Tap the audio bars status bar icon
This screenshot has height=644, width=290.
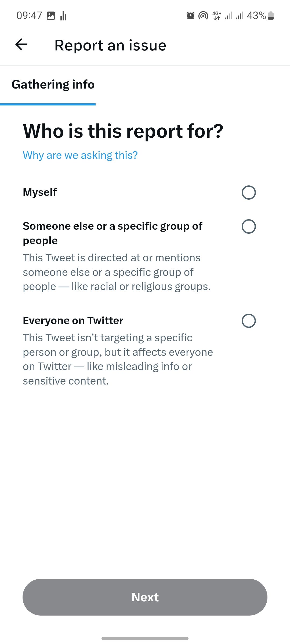[63, 16]
